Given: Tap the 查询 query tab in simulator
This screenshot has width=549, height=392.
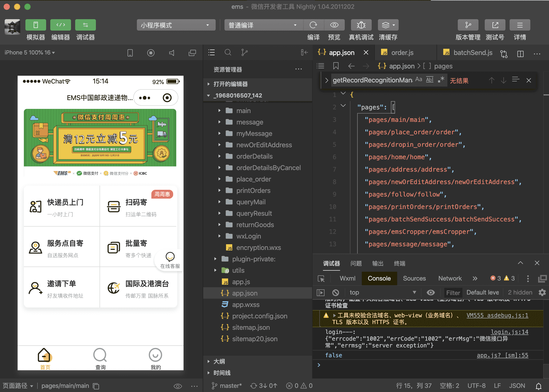Looking at the screenshot, I should coord(100,359).
